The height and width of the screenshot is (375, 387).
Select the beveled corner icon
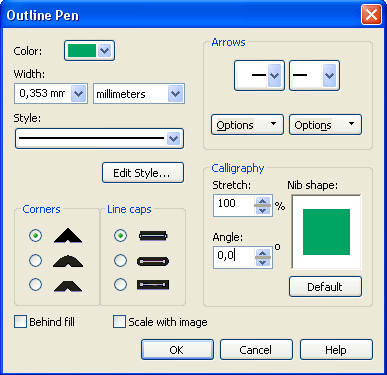point(68,286)
